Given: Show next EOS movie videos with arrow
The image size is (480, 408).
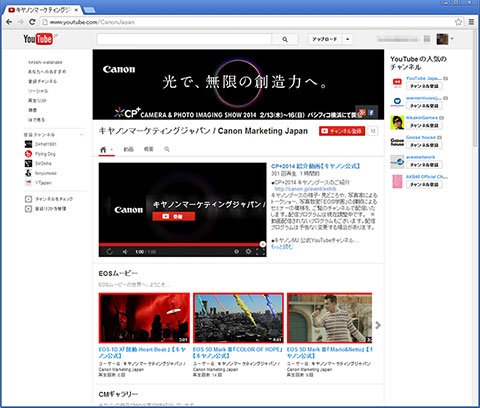Looking at the screenshot, I should [x=378, y=325].
